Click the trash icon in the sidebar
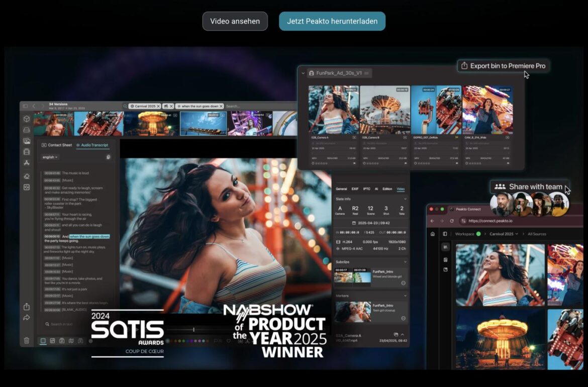 27,340
